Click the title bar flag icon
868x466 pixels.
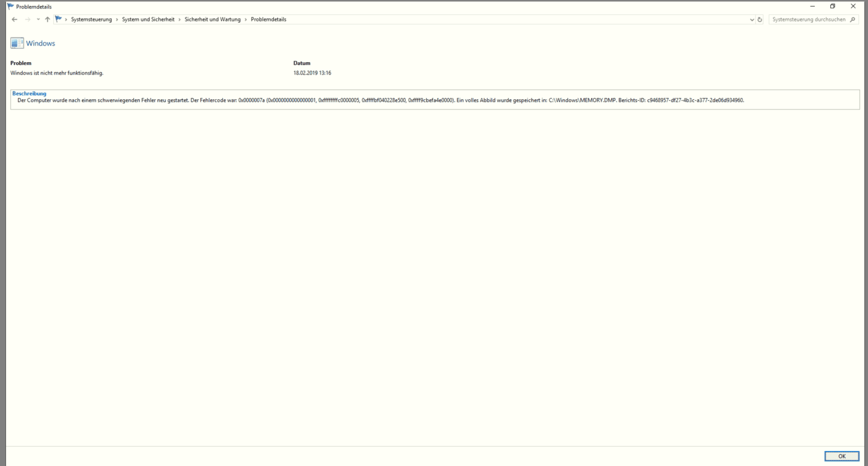[x=11, y=6]
